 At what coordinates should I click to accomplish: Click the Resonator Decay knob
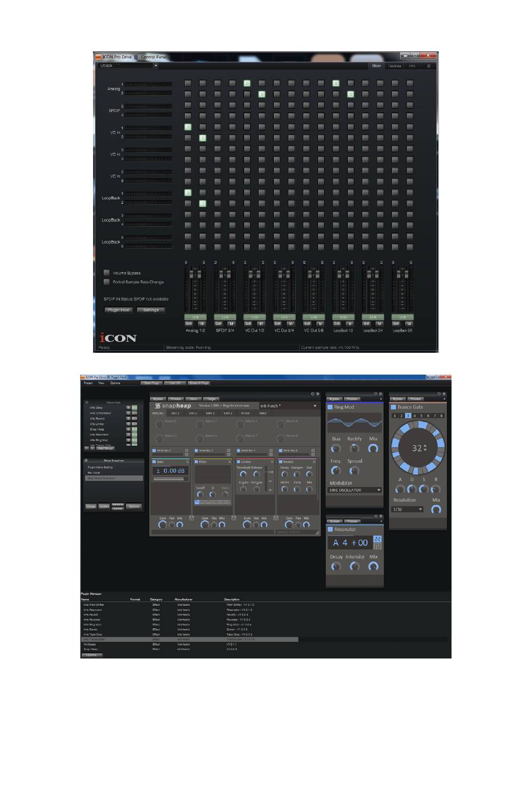[335, 566]
